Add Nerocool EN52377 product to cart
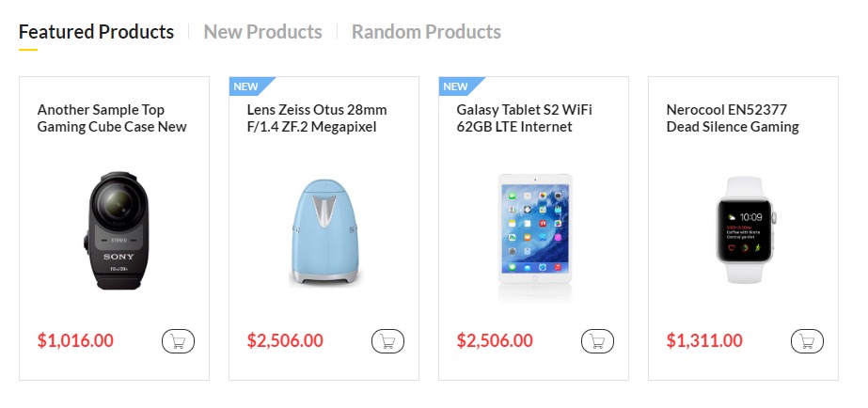The height and width of the screenshot is (408, 868). (807, 341)
